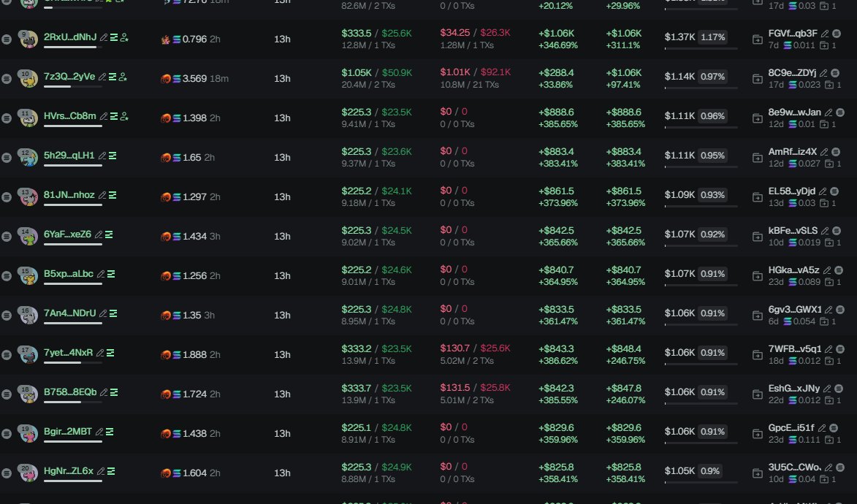Click the 1.17% holdings badge

[712, 37]
